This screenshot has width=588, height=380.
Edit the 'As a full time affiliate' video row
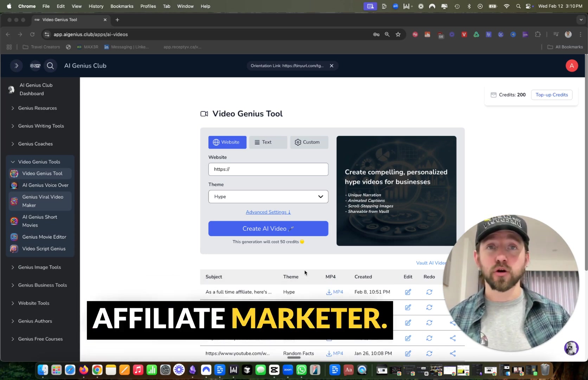click(408, 292)
